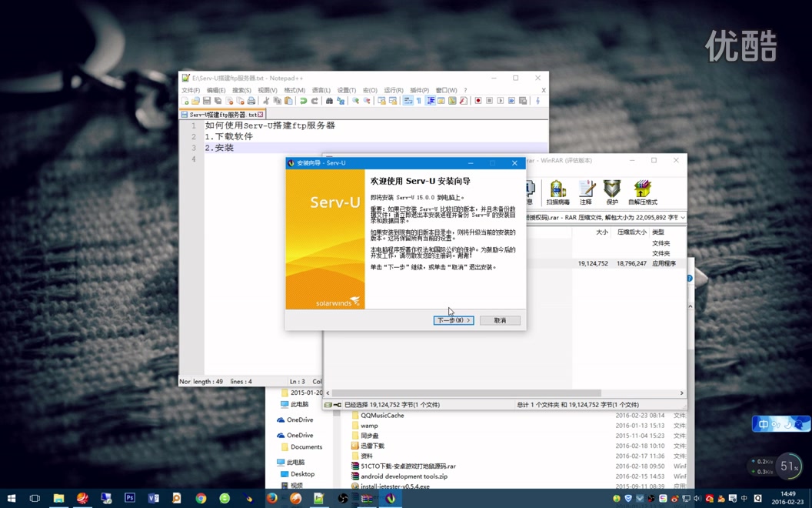The height and width of the screenshot is (508, 812).
Task: Click the Paste icon in Notepad++ toolbar
Action: click(288, 101)
